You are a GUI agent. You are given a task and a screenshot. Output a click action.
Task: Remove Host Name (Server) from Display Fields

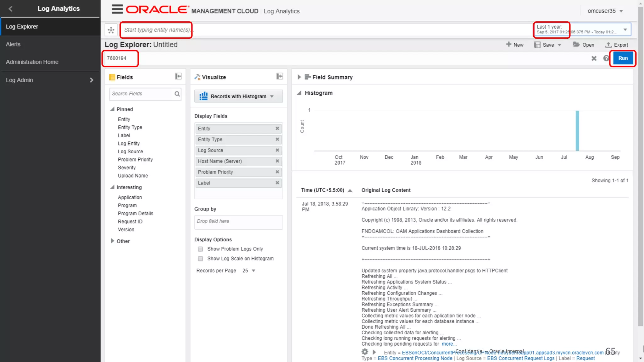coord(277,161)
